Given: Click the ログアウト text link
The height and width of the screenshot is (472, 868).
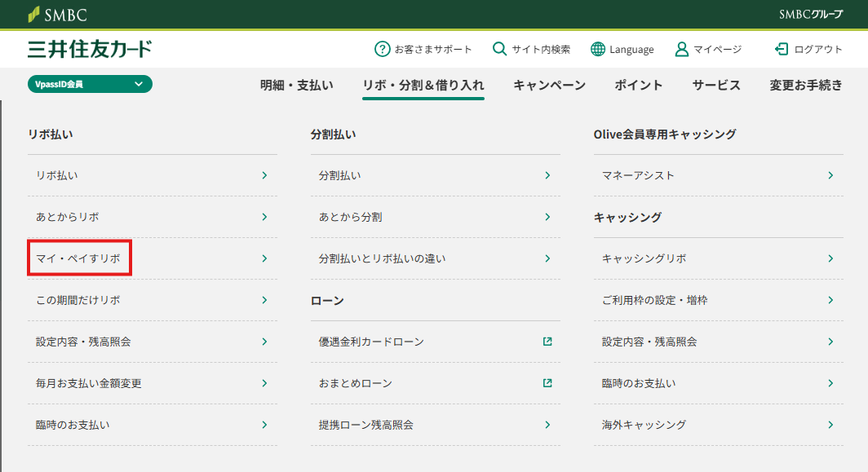Looking at the screenshot, I should pyautogui.click(x=818, y=49).
